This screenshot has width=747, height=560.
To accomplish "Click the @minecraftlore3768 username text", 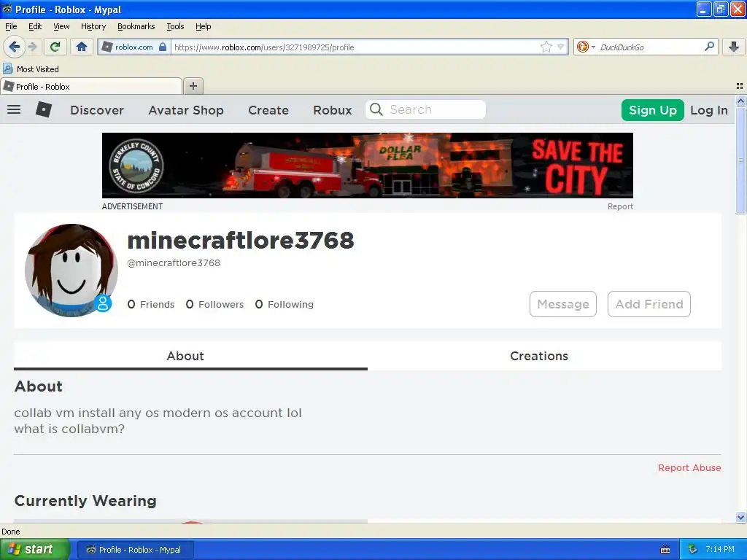I will tap(174, 262).
